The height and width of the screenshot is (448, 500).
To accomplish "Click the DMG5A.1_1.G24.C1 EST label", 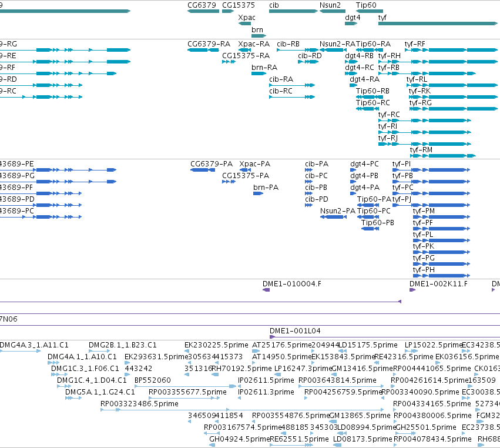I will pos(100,392).
